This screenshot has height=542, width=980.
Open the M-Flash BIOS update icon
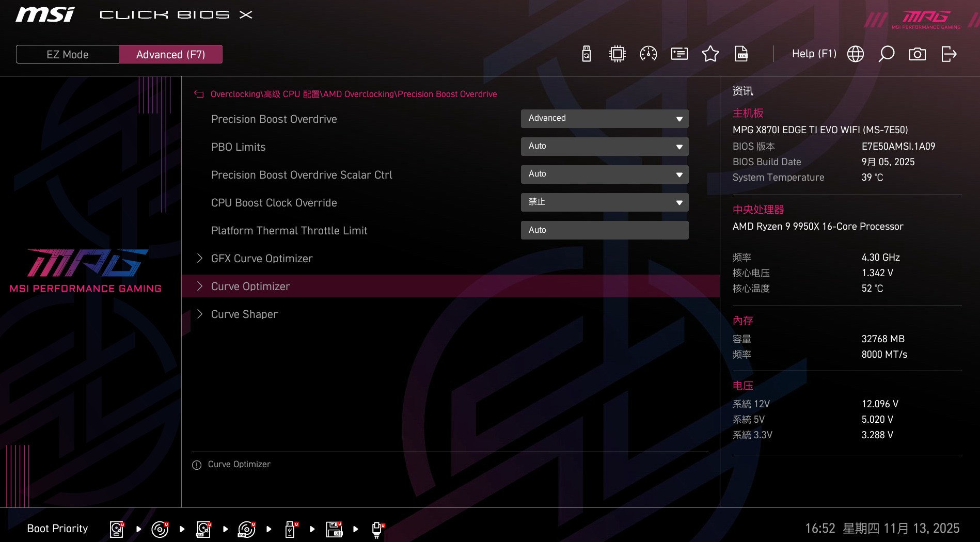[x=586, y=54]
